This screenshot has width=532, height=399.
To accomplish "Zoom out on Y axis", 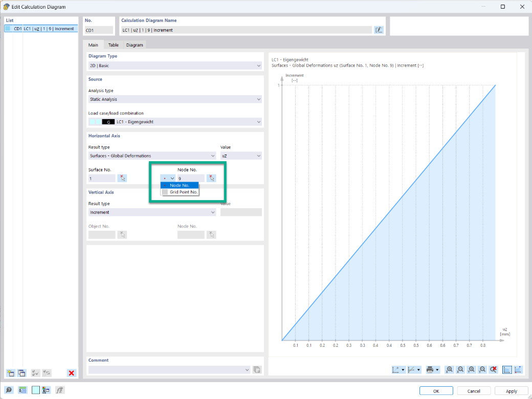I will (x=482, y=370).
